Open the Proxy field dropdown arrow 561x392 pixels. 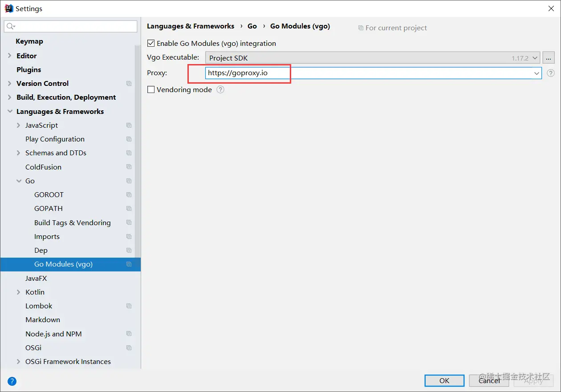[x=536, y=73]
